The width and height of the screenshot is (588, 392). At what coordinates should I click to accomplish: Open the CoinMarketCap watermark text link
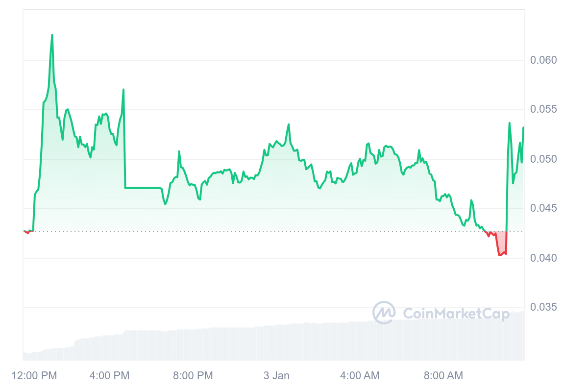point(456,313)
